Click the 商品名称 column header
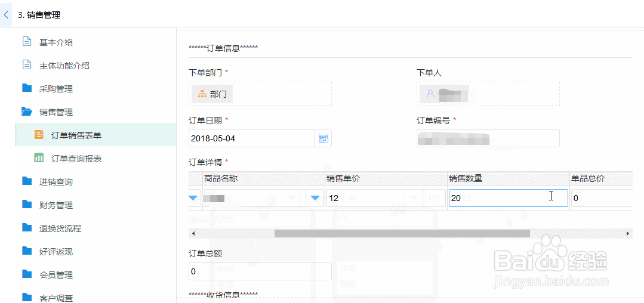The width and height of the screenshot is (644, 303). [x=264, y=178]
